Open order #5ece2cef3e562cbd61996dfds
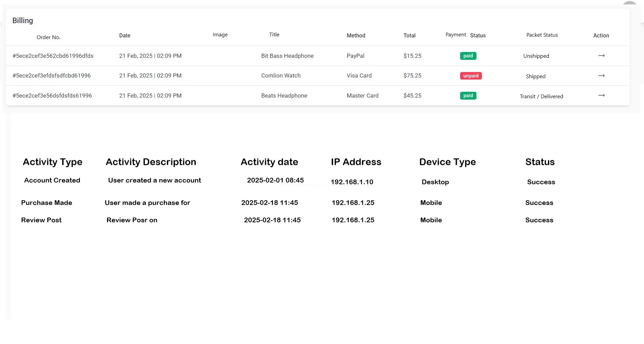 [x=53, y=56]
